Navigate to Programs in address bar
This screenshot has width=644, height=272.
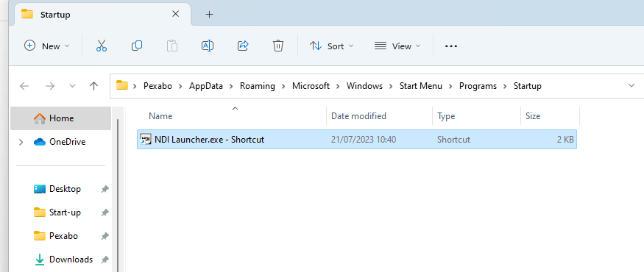(x=478, y=86)
